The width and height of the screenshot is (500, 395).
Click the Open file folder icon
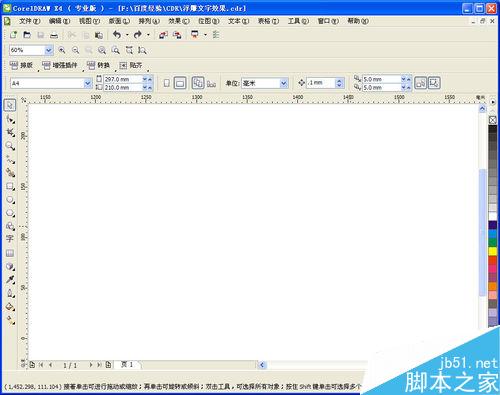27,35
